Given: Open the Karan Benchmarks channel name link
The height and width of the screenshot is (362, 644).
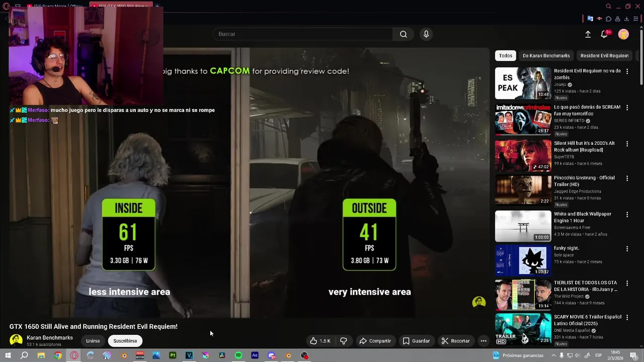Looking at the screenshot, I should 50,338.
